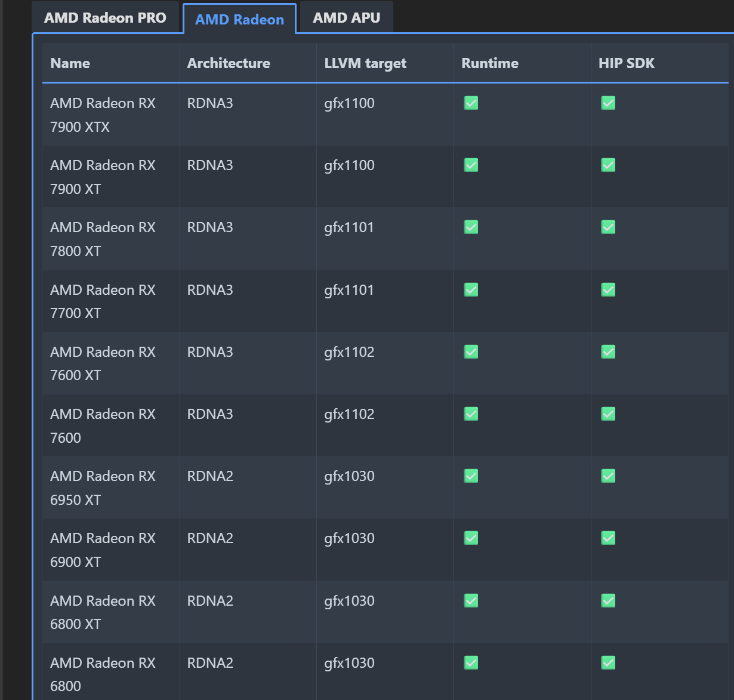Click Runtime checkmark for RX 7800 XT
The height and width of the screenshot is (700, 734).
[x=471, y=227]
